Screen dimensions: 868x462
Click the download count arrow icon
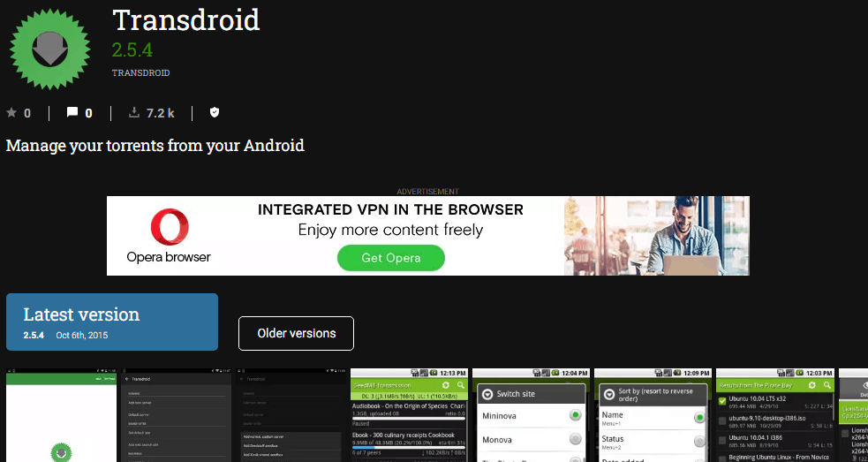[133, 113]
